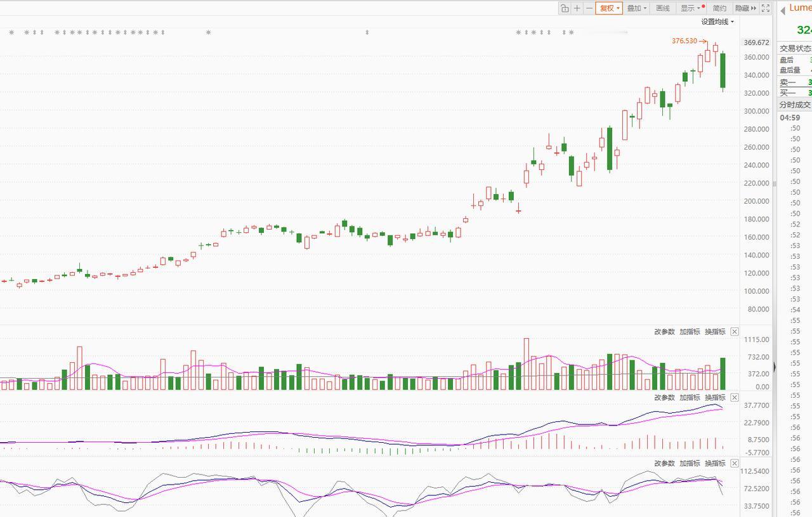The image size is (812, 517).
Task: Click the 369.672 price axis label
Action: [x=757, y=43]
